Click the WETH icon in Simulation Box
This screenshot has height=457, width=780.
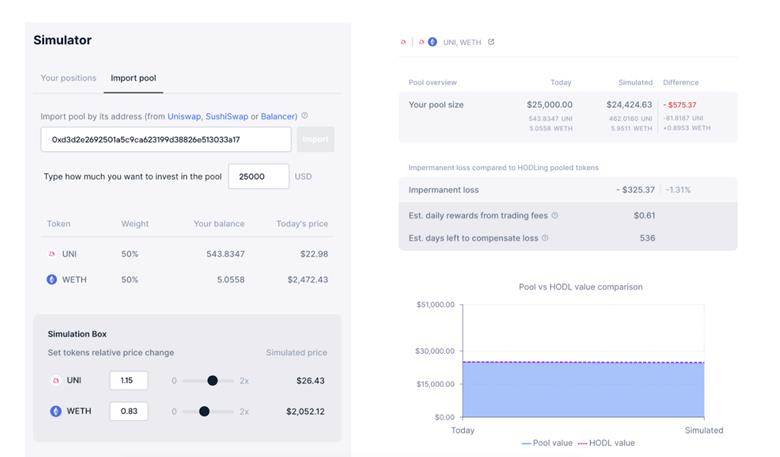pos(56,411)
